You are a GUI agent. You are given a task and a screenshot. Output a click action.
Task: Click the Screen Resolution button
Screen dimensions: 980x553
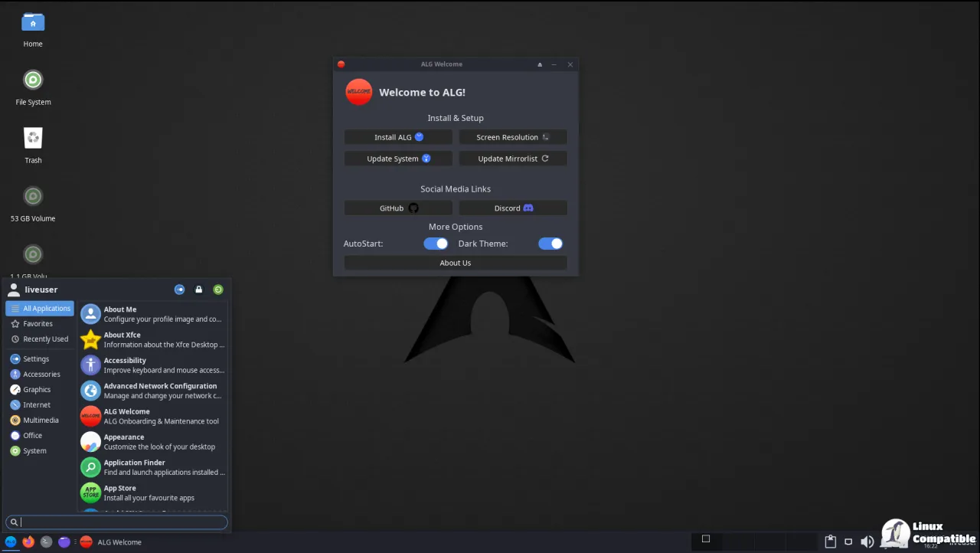click(513, 137)
